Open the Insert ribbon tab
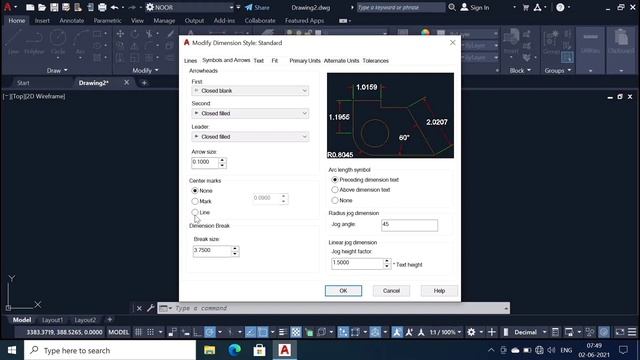 [42, 20]
